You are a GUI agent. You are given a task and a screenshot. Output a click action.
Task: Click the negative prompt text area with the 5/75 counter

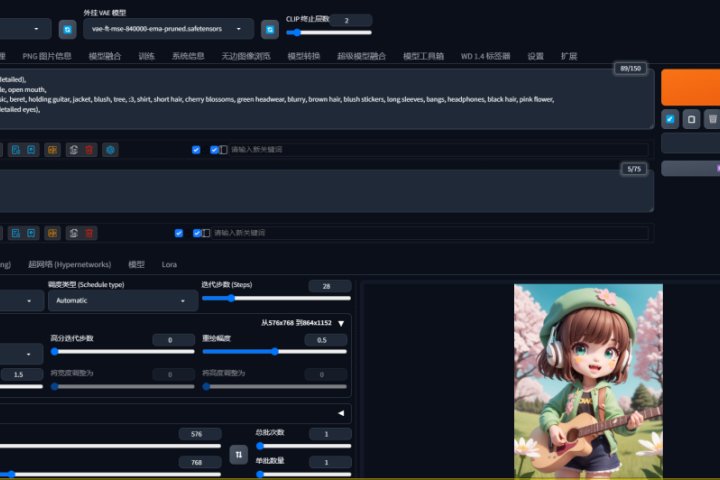click(x=326, y=191)
